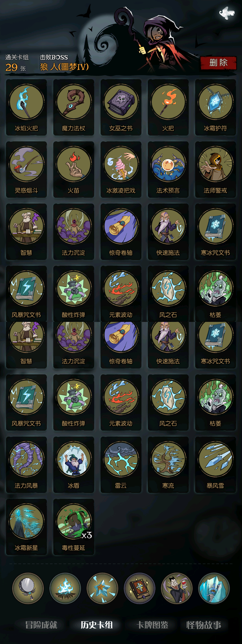The width and height of the screenshot is (242, 644).
Task: Select the 怪物故事 tab
Action: [x=204, y=625]
